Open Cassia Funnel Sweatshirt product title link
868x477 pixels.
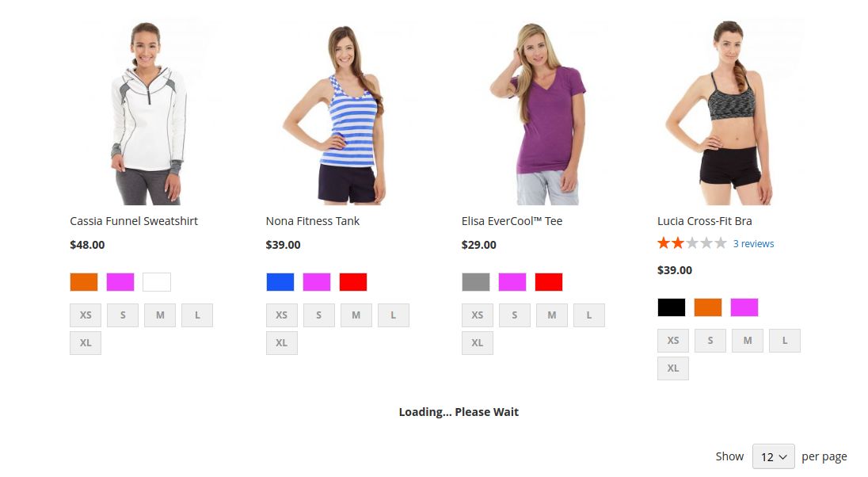(134, 221)
